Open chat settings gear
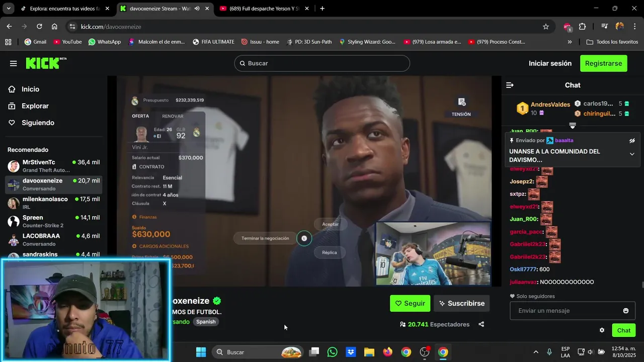This screenshot has width=644, height=362. 602,330
